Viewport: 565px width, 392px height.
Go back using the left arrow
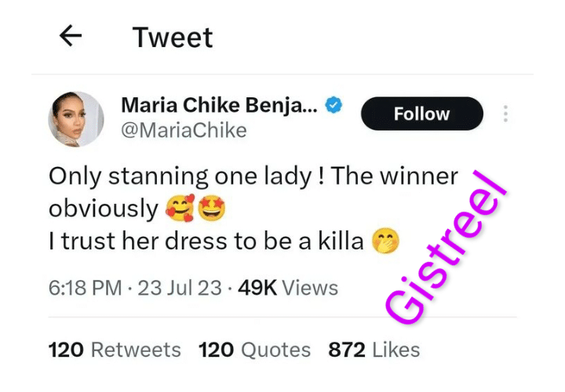pyautogui.click(x=71, y=36)
